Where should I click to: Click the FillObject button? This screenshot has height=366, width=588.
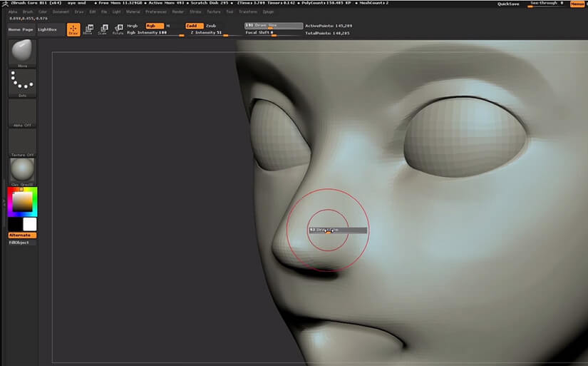click(x=22, y=243)
